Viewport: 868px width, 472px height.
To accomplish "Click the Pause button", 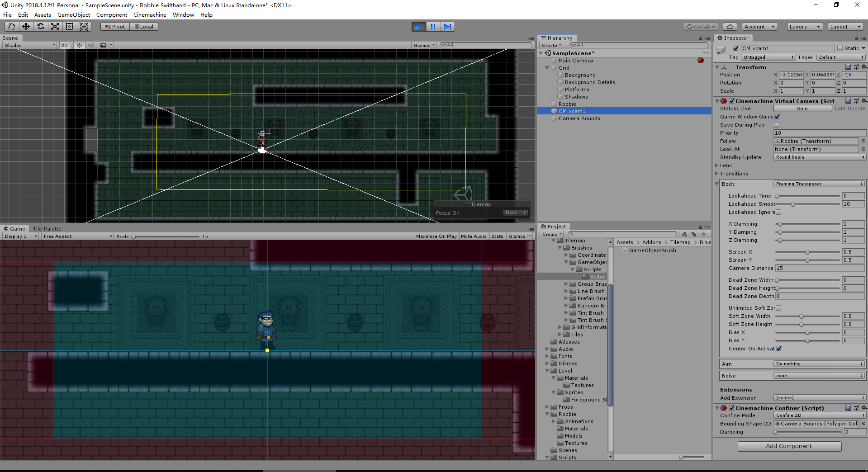I will coord(433,27).
